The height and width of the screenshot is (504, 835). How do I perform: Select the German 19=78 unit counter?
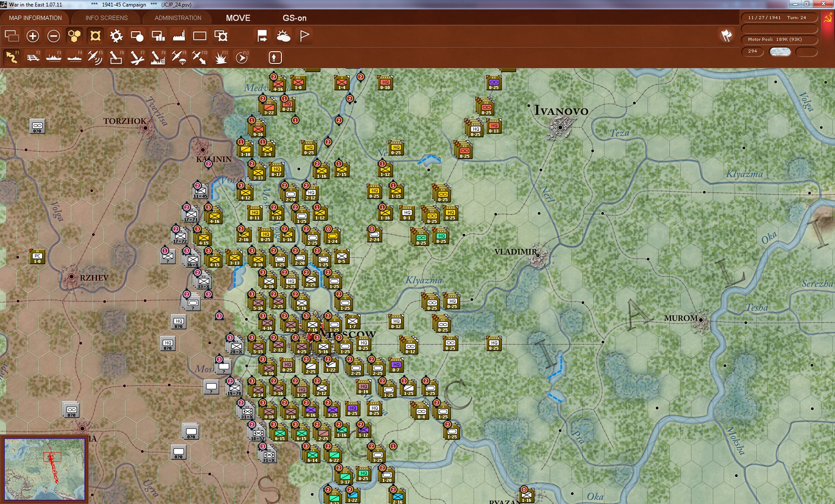[x=234, y=388]
